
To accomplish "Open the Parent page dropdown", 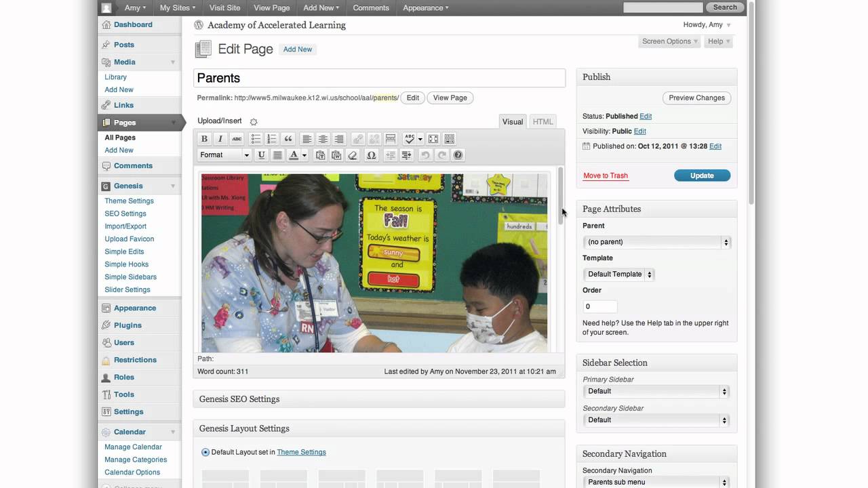I will pos(656,242).
